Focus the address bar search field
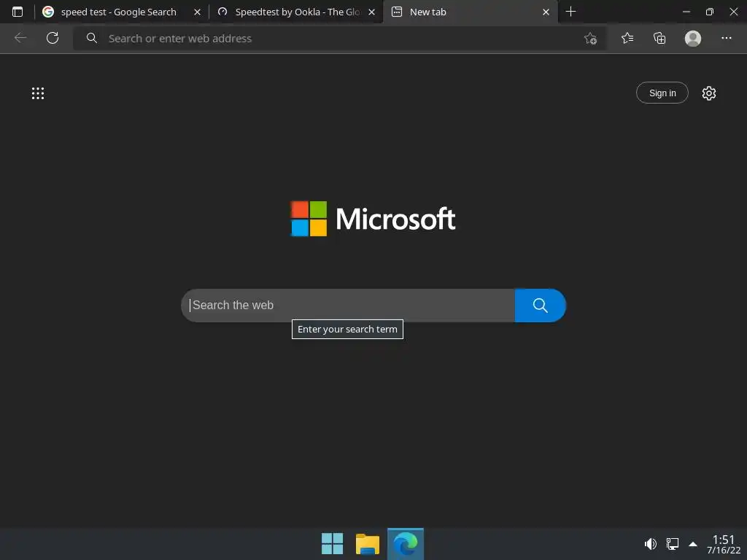Viewport: 747px width, 560px height. click(x=340, y=38)
